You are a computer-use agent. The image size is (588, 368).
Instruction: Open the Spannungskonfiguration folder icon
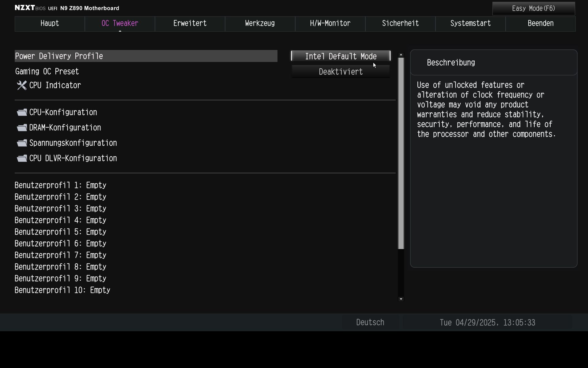[22, 143]
